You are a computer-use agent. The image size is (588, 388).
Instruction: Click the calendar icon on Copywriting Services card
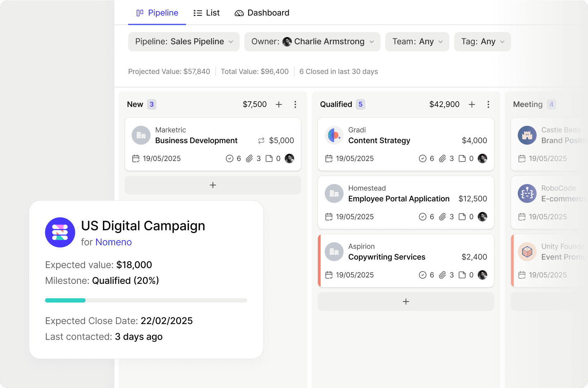pyautogui.click(x=329, y=275)
